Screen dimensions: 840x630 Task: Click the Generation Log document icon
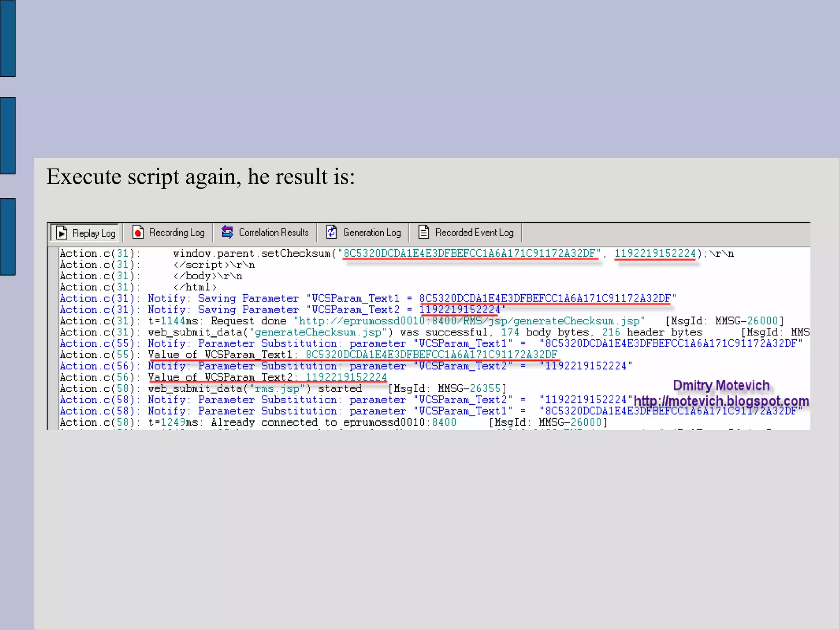tap(331, 232)
